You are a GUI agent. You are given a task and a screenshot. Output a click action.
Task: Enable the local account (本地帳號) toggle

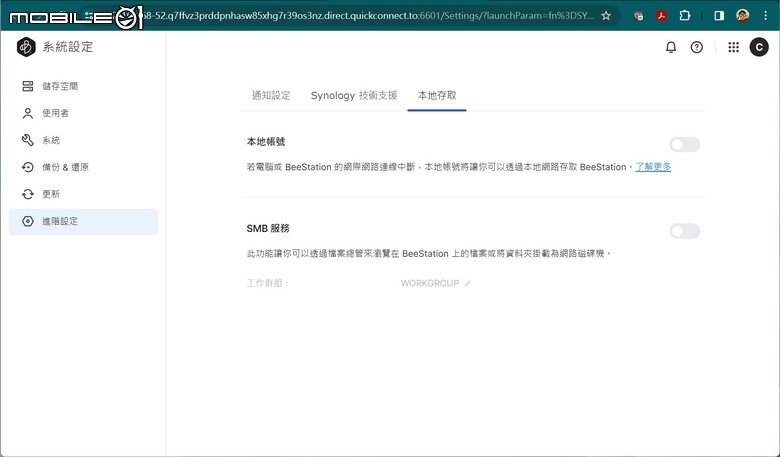684,145
